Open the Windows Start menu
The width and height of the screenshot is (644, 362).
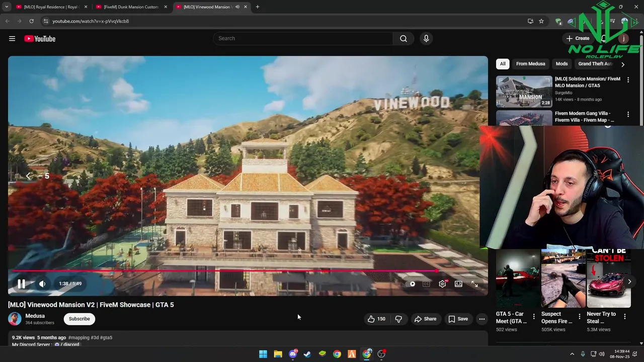(x=263, y=354)
